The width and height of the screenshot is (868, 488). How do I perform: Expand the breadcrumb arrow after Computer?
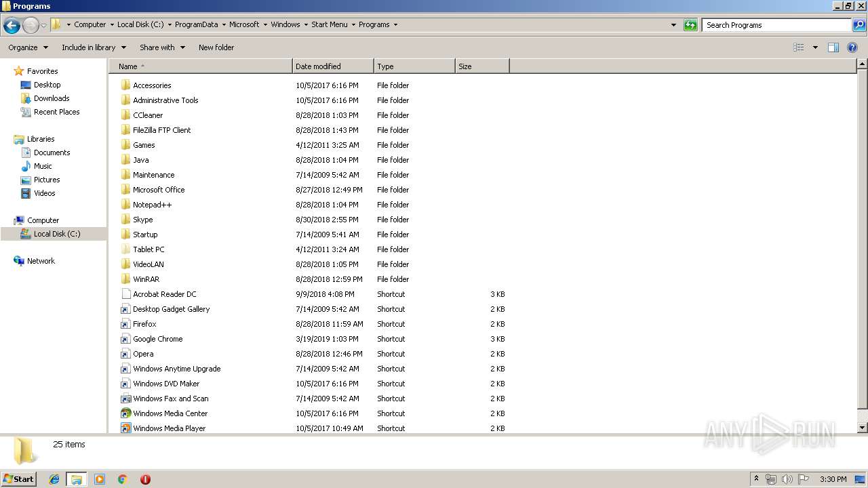[112, 25]
